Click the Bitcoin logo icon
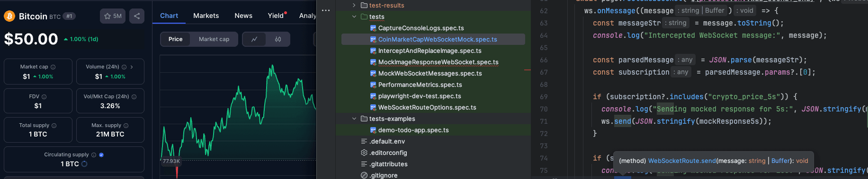 [x=9, y=16]
